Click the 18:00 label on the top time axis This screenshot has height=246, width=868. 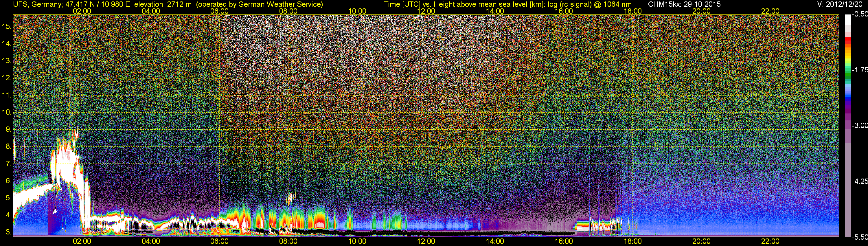pos(632,11)
